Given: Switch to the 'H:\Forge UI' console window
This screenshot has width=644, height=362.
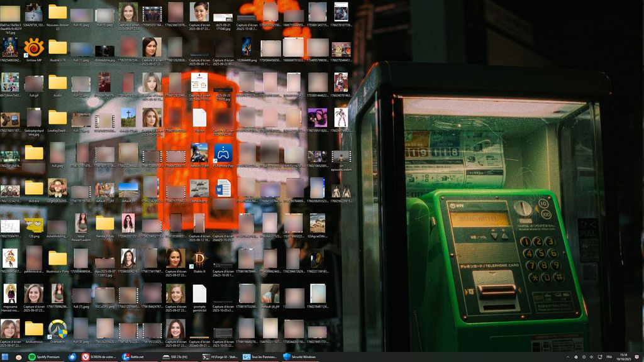Looking at the screenshot, I should tap(220, 357).
